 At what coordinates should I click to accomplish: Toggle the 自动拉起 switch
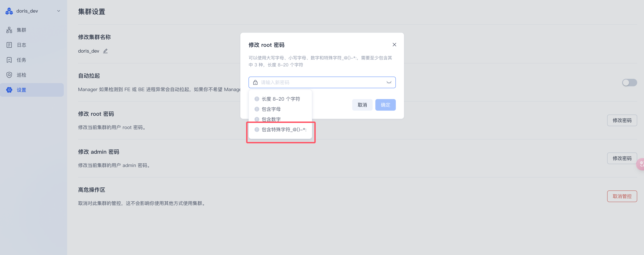click(x=629, y=83)
